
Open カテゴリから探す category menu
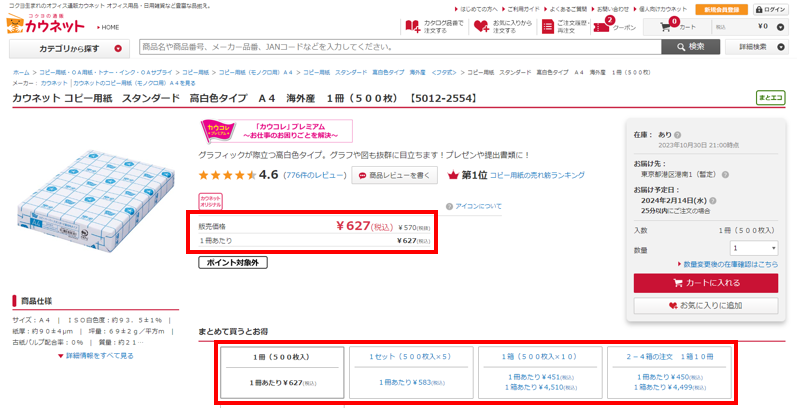pos(72,49)
